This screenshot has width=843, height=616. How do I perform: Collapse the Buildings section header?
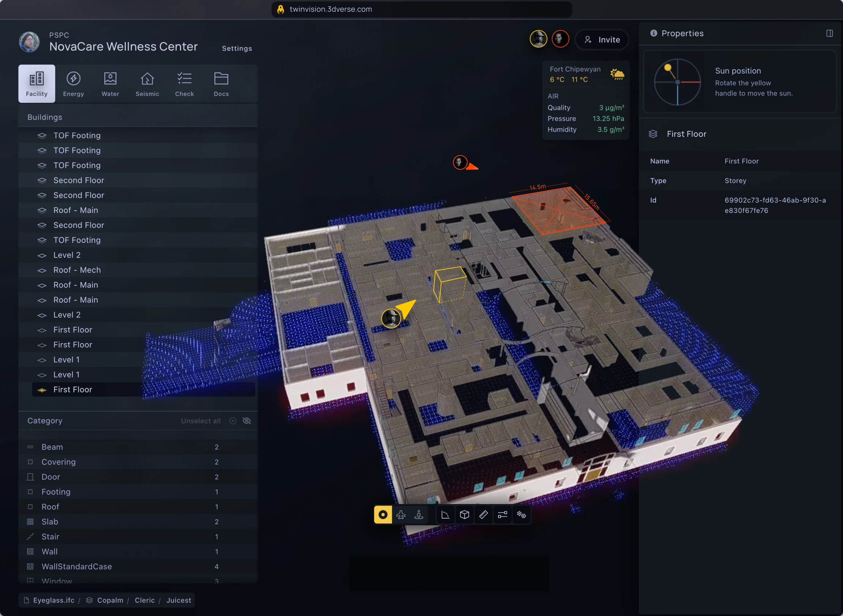[44, 117]
